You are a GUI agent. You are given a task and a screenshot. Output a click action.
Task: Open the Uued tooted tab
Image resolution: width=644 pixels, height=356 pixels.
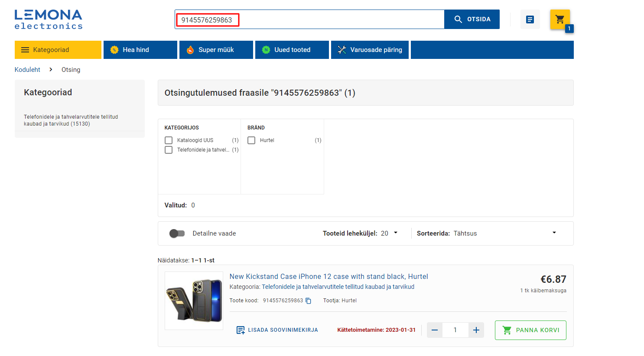[292, 50]
